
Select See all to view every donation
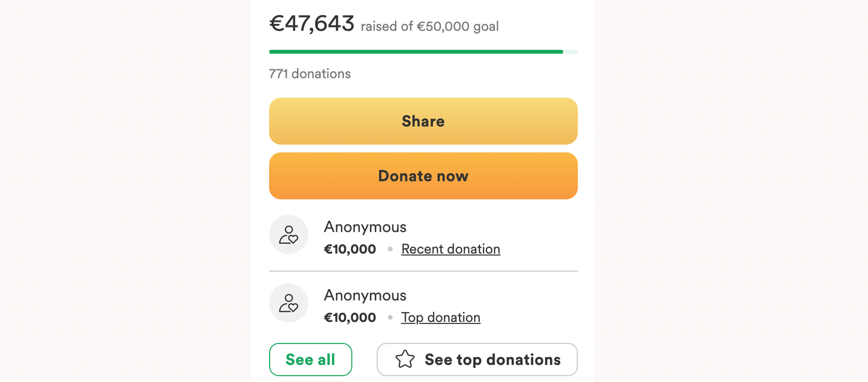[x=310, y=359]
